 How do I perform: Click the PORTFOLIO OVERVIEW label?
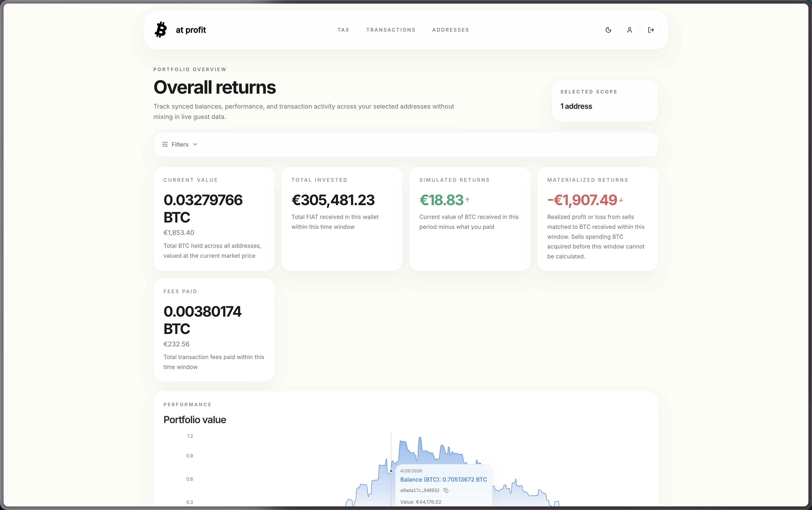coord(190,70)
